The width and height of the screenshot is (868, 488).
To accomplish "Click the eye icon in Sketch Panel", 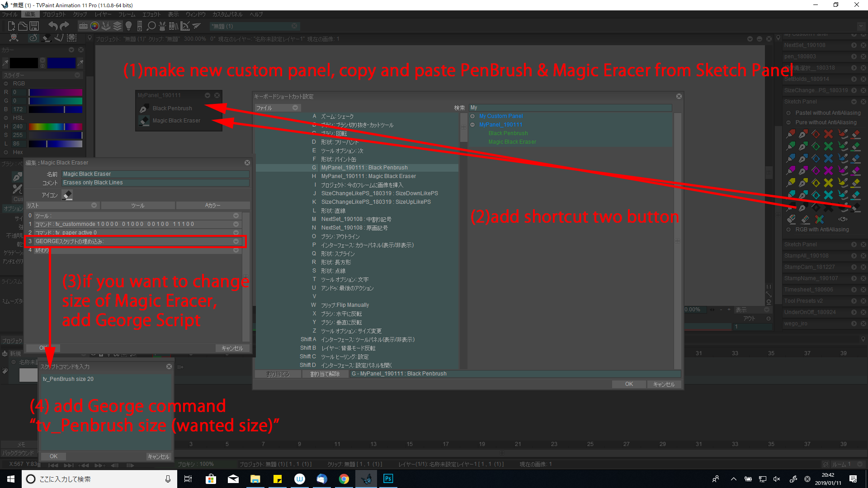I will point(843,219).
